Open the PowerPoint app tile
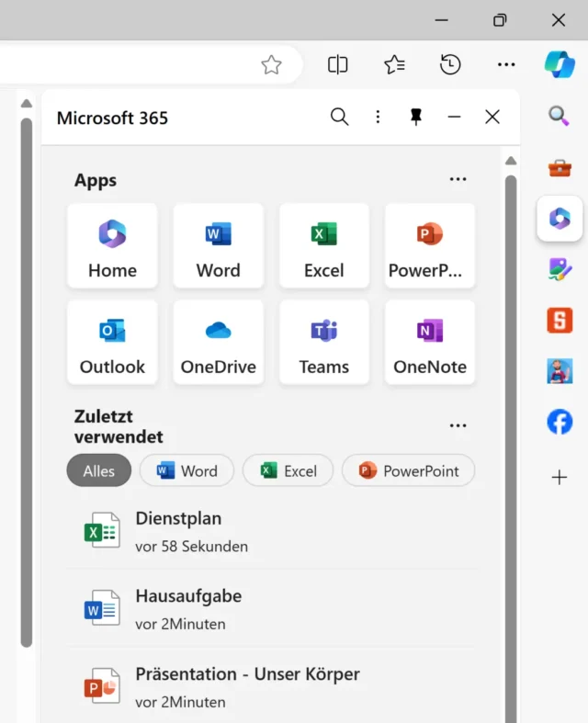 429,245
